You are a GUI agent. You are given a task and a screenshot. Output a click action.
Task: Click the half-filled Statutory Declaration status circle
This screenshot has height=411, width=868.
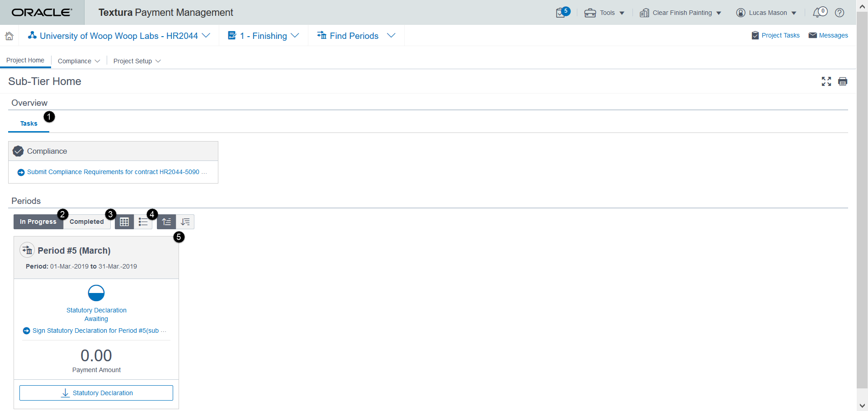96,293
